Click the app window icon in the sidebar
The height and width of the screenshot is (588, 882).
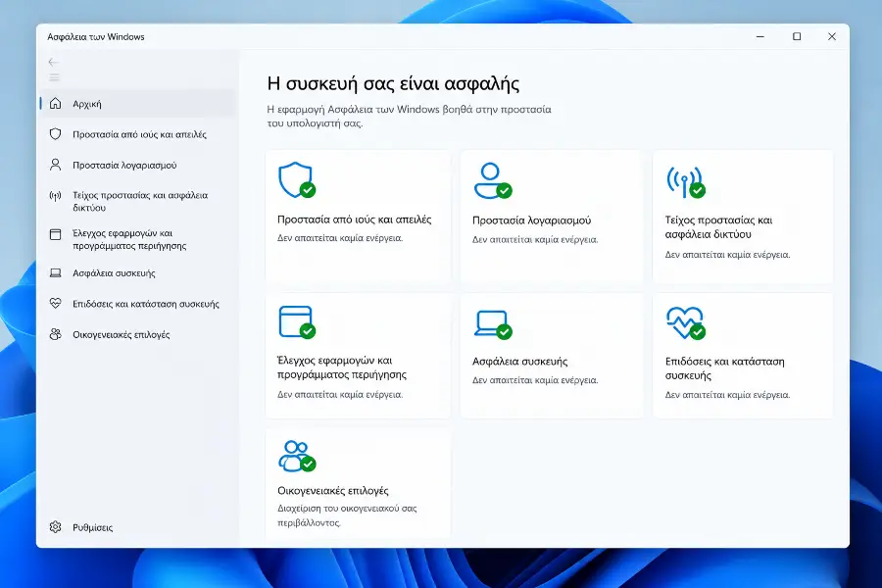tap(55, 234)
